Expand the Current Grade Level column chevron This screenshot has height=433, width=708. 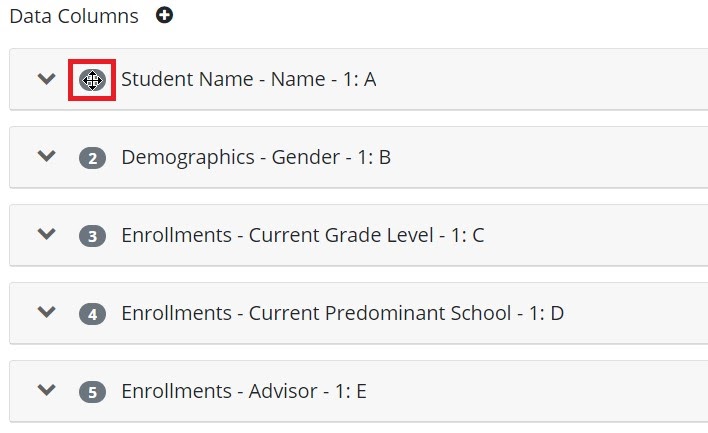(47, 234)
